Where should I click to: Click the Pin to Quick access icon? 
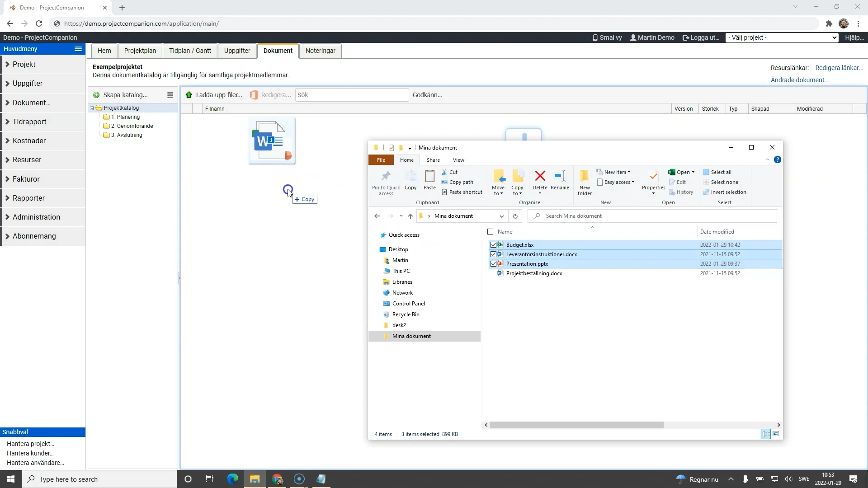coord(386,176)
